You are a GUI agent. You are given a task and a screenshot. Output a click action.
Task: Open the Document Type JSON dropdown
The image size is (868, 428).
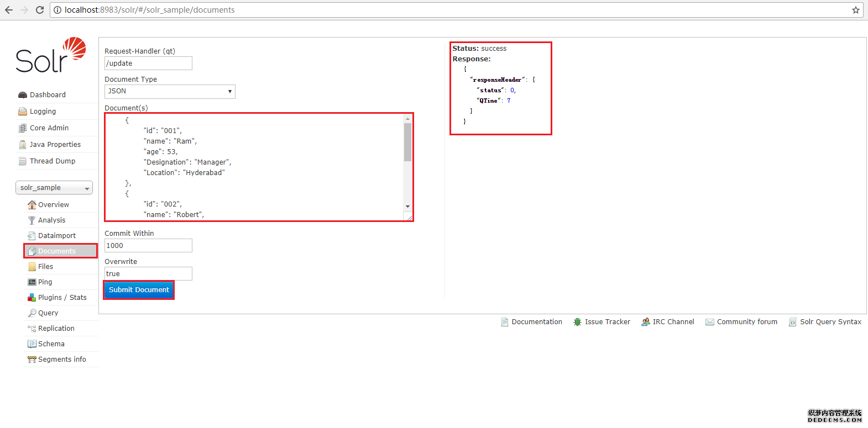[x=170, y=92]
